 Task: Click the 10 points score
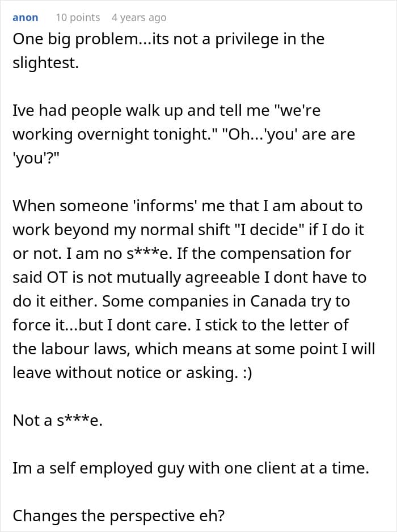[78, 18]
